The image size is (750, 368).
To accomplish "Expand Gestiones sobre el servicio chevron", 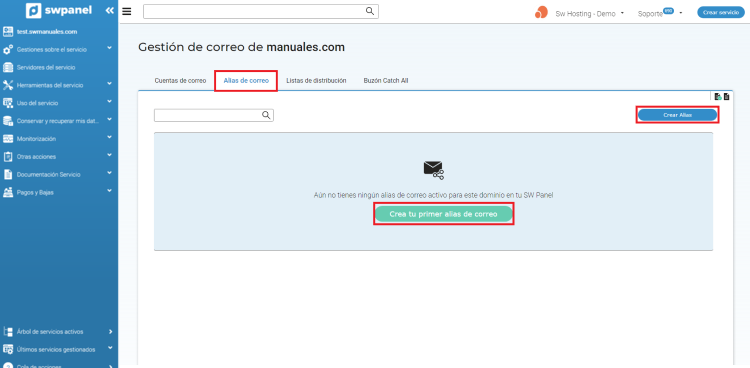I will [110, 48].
